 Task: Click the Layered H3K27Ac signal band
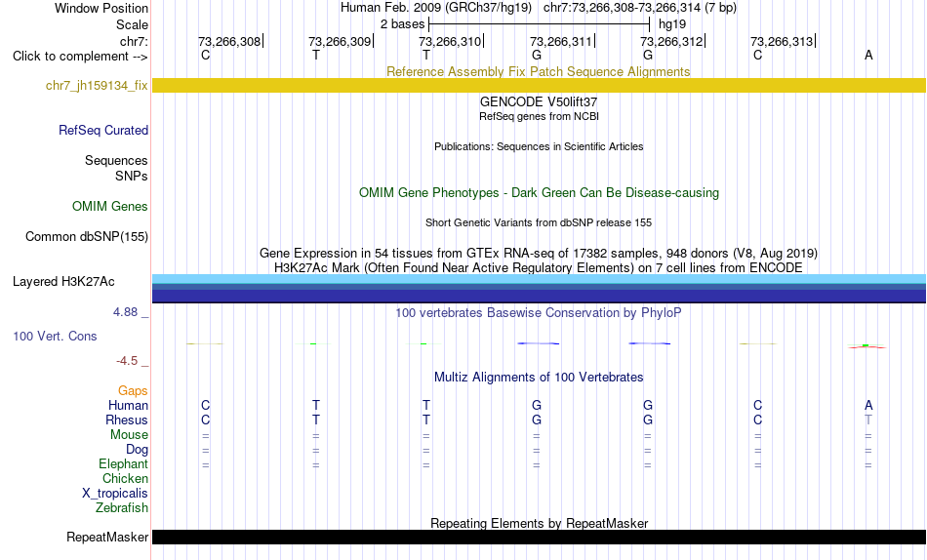pyautogui.click(x=539, y=289)
